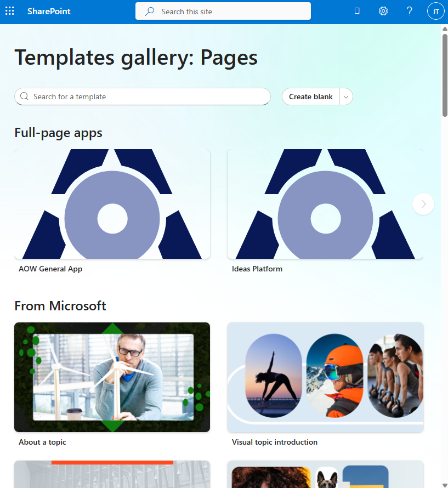Open the help question mark icon
This screenshot has height=488, width=448.
(410, 11)
